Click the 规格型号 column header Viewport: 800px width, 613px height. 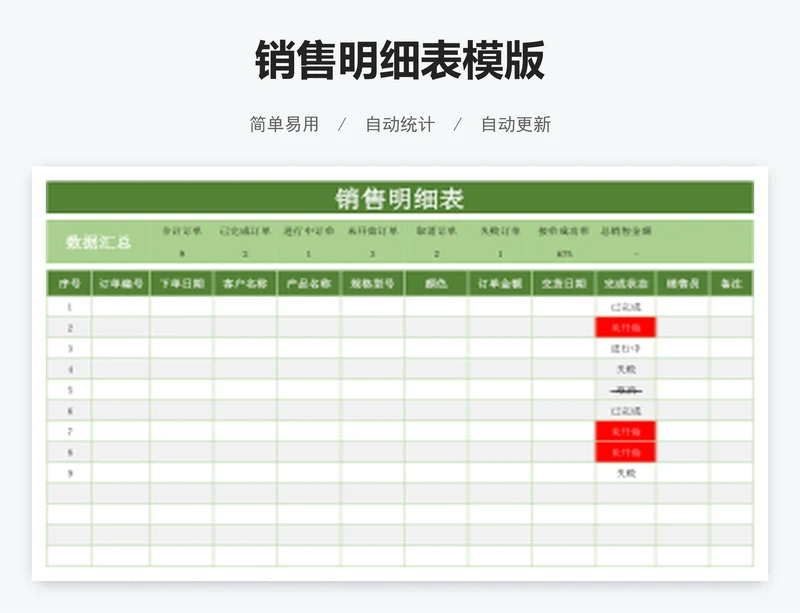[x=372, y=283]
